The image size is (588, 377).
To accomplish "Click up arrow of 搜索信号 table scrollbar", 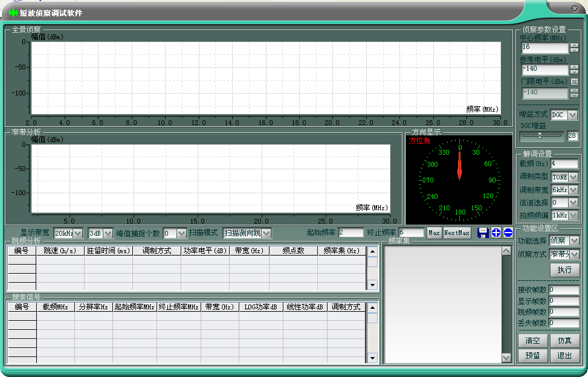I will coord(372,308).
